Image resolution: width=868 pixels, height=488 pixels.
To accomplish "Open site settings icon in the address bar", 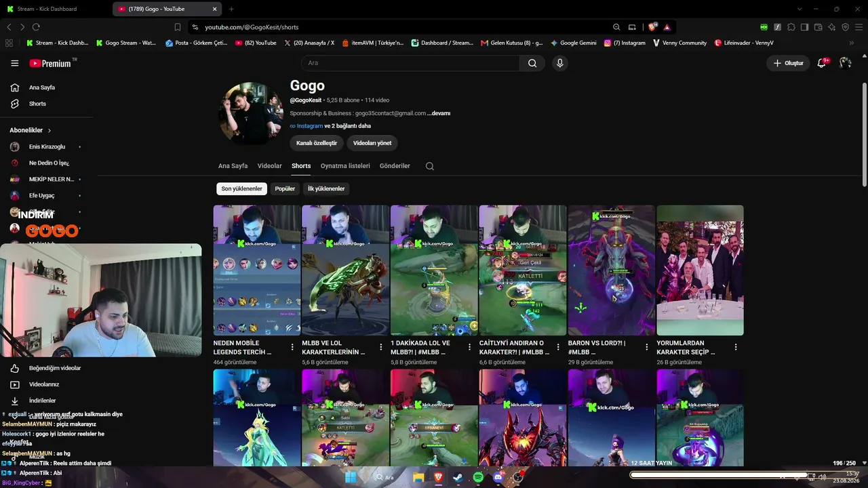I will pyautogui.click(x=195, y=27).
